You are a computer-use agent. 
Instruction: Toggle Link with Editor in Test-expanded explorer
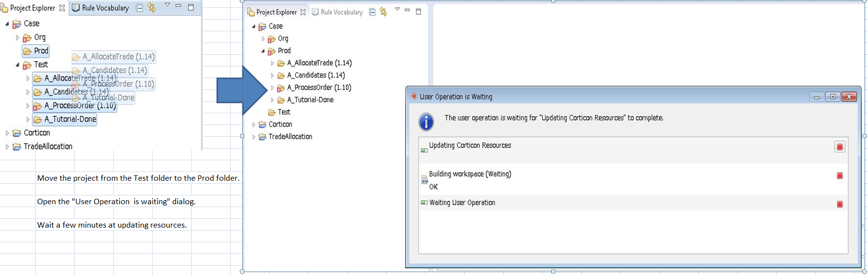[152, 7]
